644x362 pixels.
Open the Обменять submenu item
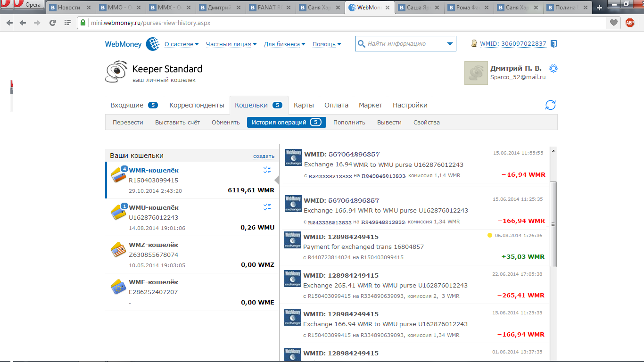click(x=226, y=123)
